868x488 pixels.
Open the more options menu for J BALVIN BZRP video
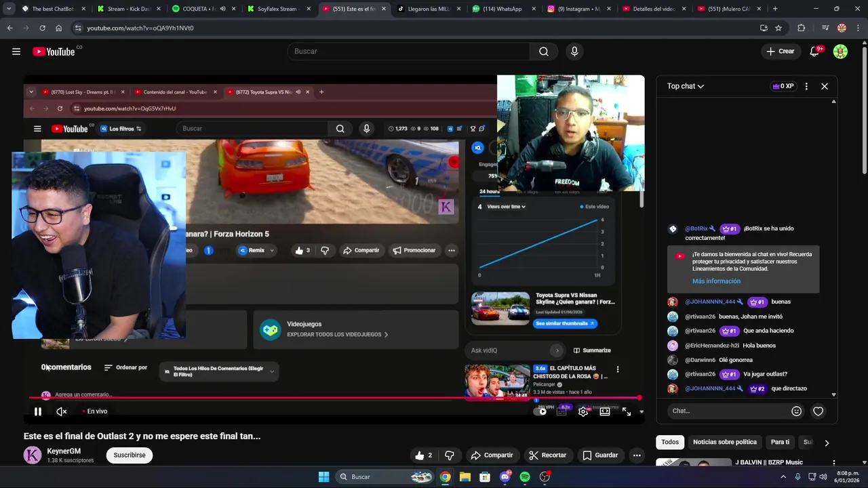(834, 463)
